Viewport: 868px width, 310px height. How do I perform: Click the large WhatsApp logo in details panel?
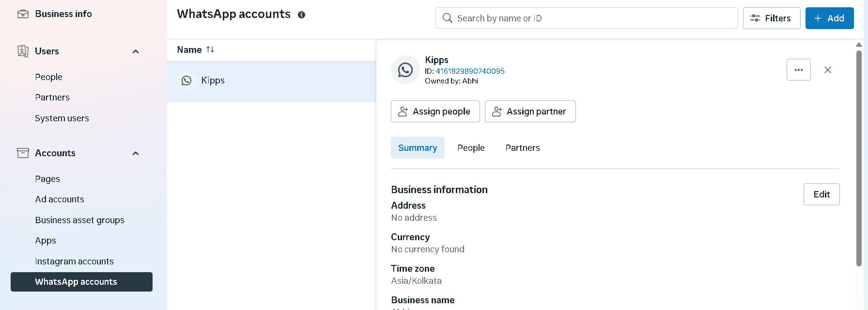(x=405, y=70)
